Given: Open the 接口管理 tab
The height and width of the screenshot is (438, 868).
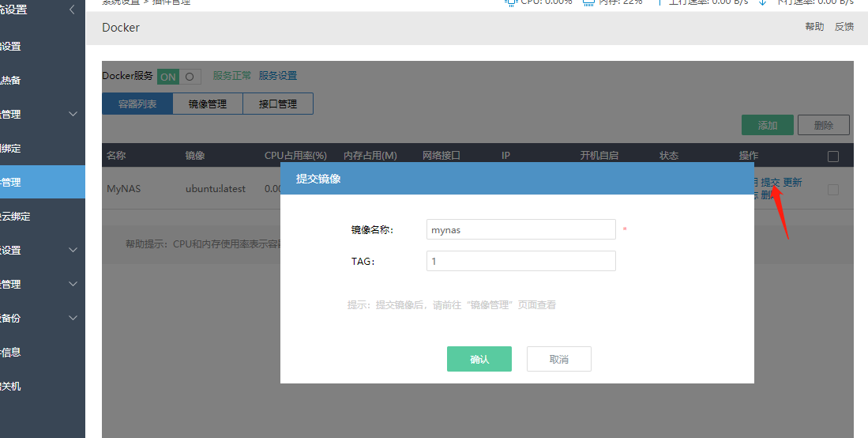Looking at the screenshot, I should [x=278, y=104].
